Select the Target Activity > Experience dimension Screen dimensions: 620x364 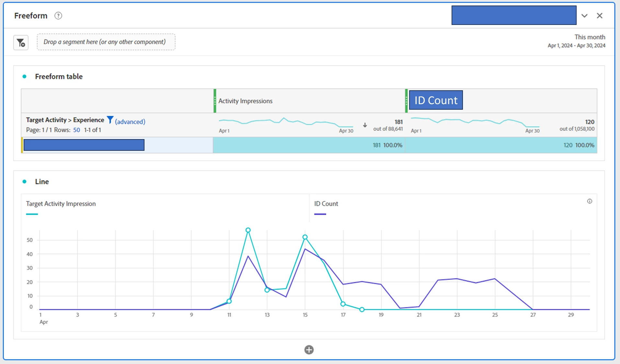[x=65, y=120]
